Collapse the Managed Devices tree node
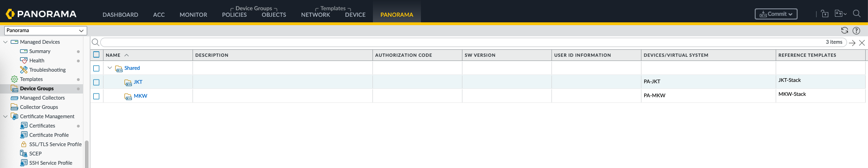 (6, 42)
